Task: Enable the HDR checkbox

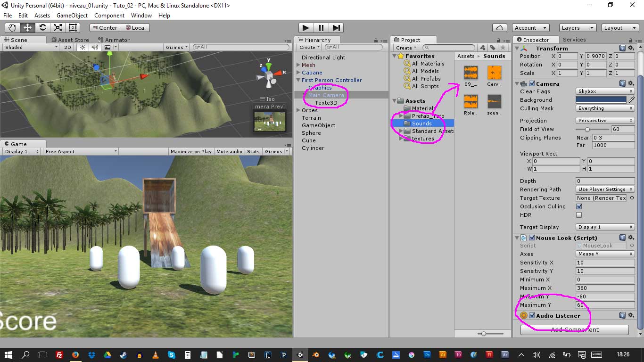Action: pos(579,215)
